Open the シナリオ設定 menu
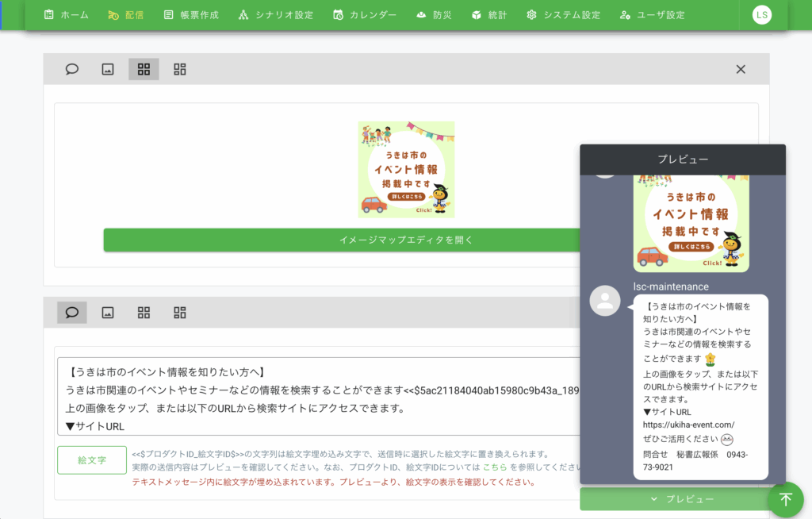Image resolution: width=812 pixels, height=519 pixels. pos(275,15)
